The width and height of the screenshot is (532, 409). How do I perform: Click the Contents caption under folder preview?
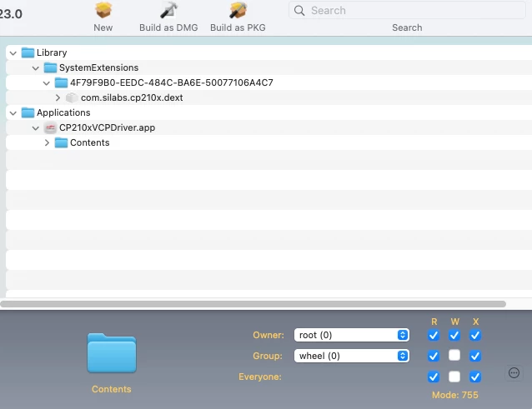(x=111, y=389)
